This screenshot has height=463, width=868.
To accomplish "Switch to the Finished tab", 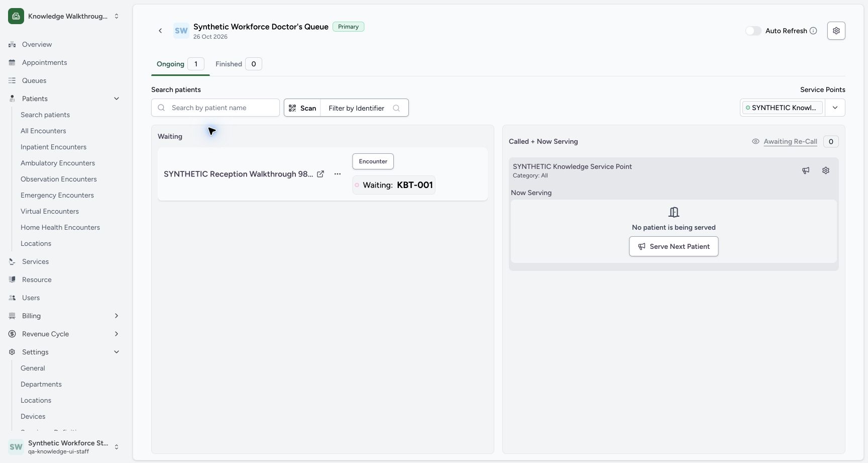I will point(238,64).
